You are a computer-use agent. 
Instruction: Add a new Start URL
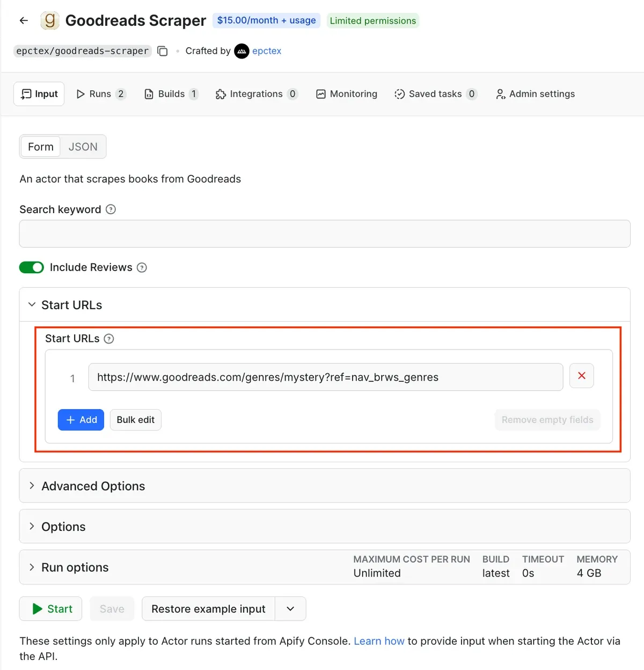81,420
